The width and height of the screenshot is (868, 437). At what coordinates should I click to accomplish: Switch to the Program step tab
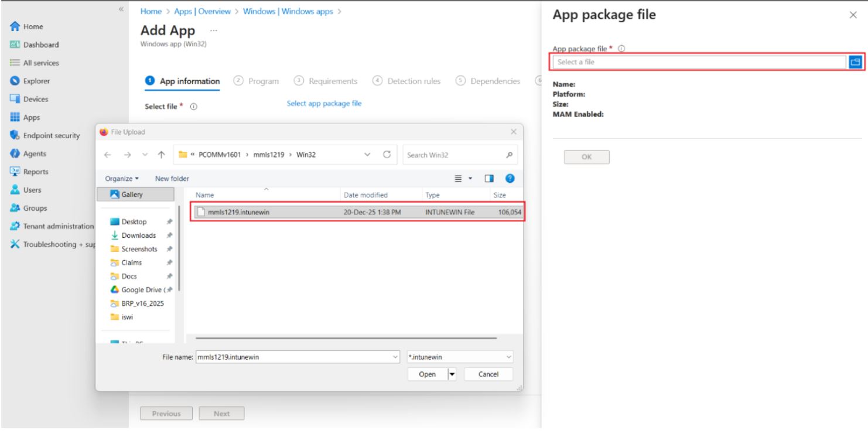coord(257,81)
